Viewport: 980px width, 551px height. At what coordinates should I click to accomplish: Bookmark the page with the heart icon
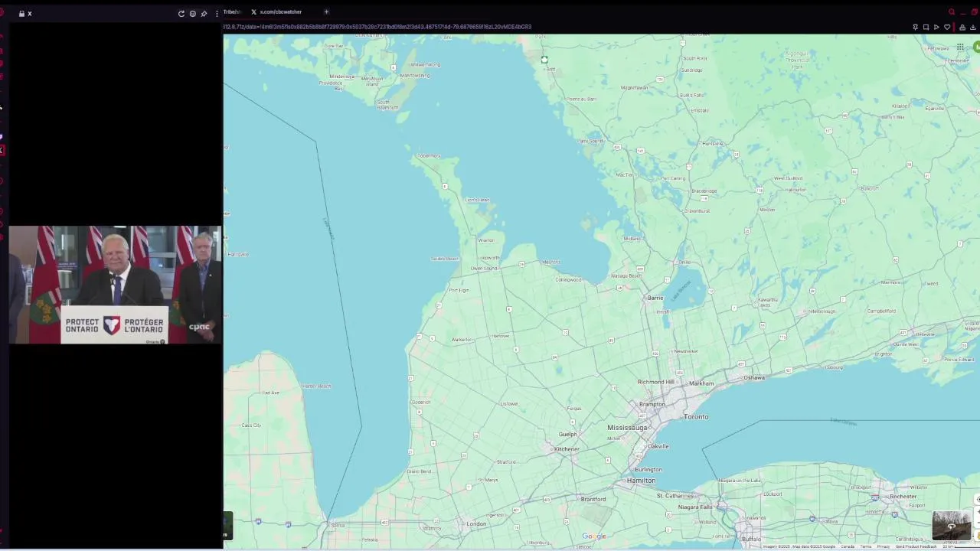click(x=947, y=28)
